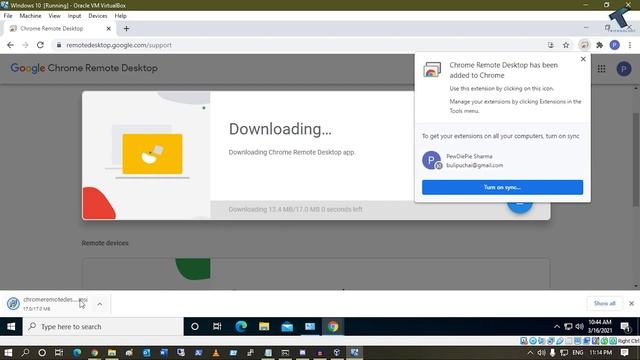Viewport: 640px width, 360px height.
Task: Click guest clock showing 10:44 AM
Action: [x=600, y=327]
